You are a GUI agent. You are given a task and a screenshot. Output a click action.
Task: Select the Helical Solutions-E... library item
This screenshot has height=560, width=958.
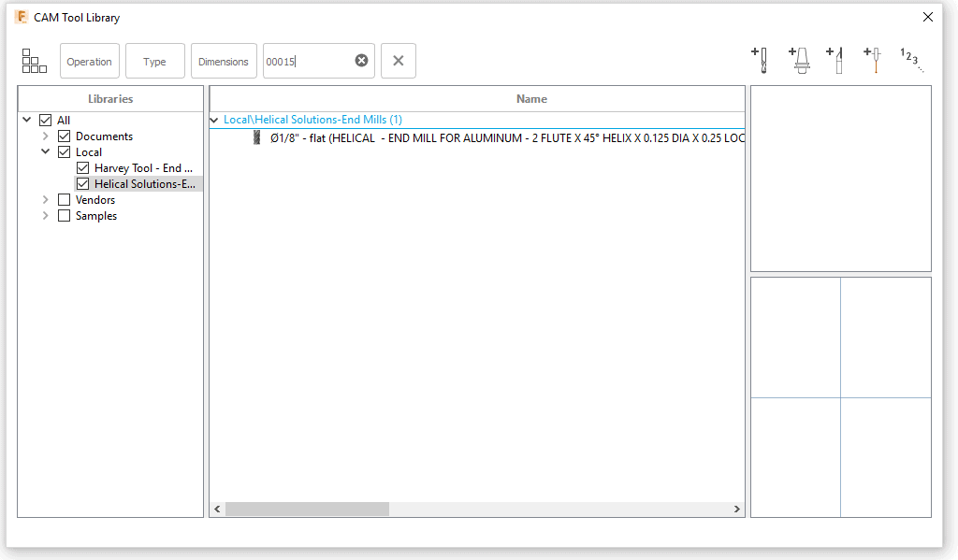click(x=145, y=184)
